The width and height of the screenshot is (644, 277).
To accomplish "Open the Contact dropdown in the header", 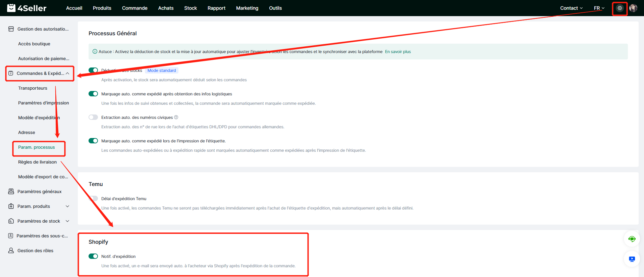I will point(571,8).
